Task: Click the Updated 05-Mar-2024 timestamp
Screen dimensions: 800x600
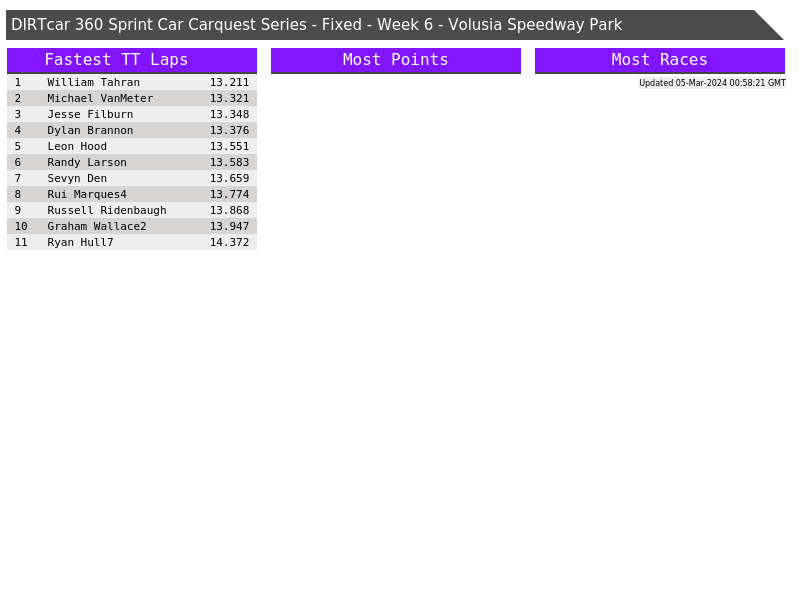Action: [712, 83]
